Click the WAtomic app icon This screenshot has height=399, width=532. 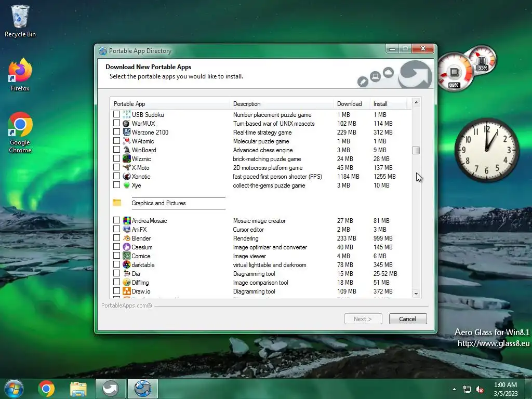pos(127,141)
